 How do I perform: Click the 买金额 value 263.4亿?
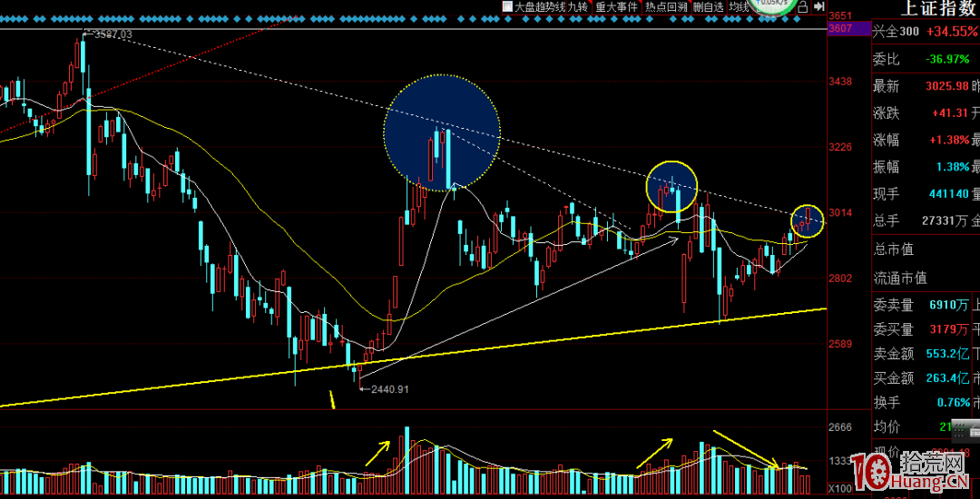click(x=946, y=377)
